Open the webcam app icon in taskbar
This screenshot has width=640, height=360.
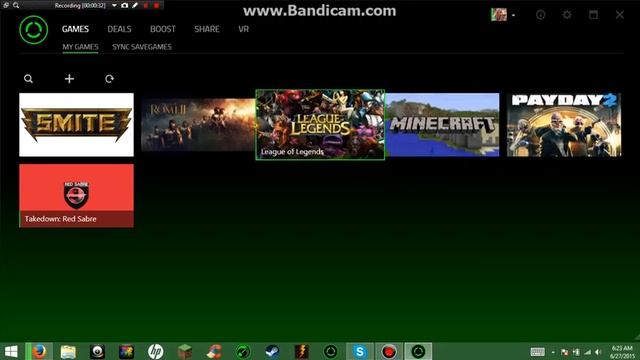pos(97,351)
